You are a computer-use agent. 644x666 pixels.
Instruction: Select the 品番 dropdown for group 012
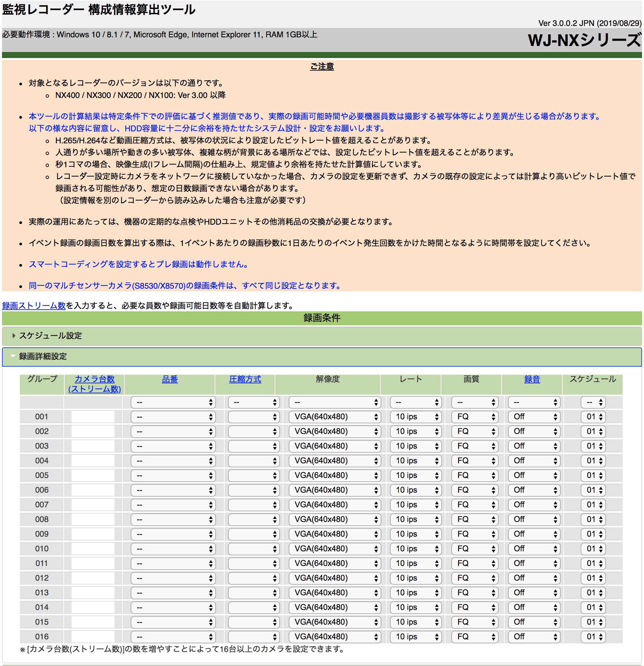point(174,578)
